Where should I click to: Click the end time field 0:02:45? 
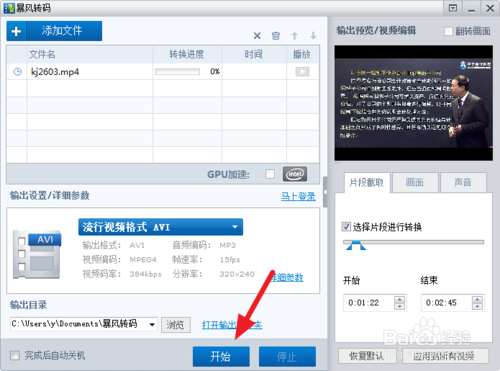(446, 303)
